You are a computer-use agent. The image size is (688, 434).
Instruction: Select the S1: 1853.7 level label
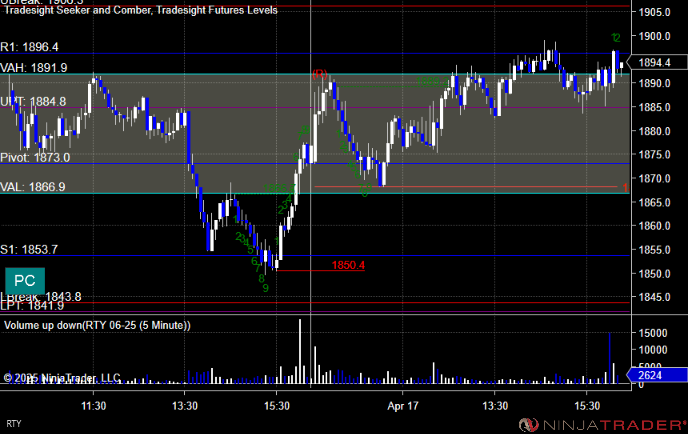coord(29,250)
